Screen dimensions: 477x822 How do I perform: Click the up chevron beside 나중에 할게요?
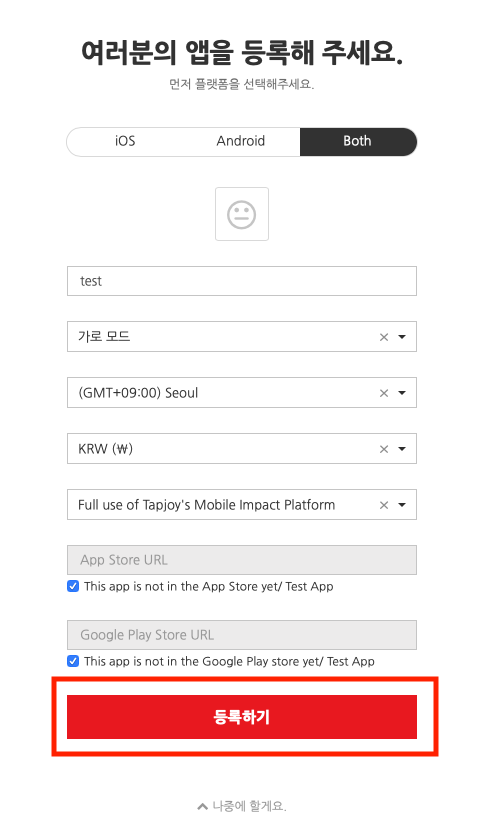[202, 806]
